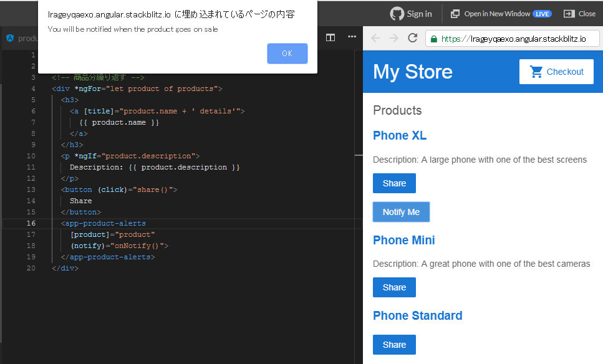Toggle the split editor layout icon
The image size is (603, 364).
coord(330,37)
